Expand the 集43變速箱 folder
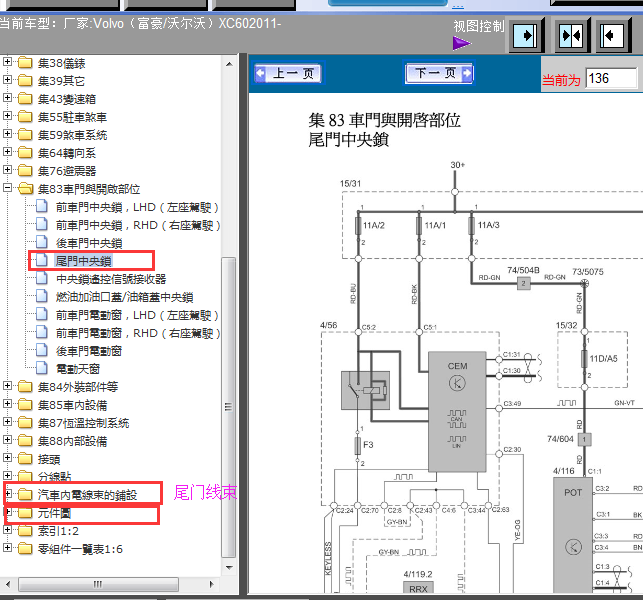Screen dimensions: 643x600 coord(7,98)
